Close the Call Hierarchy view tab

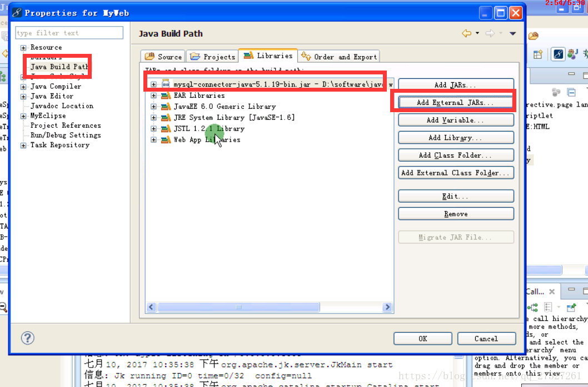click(x=552, y=291)
